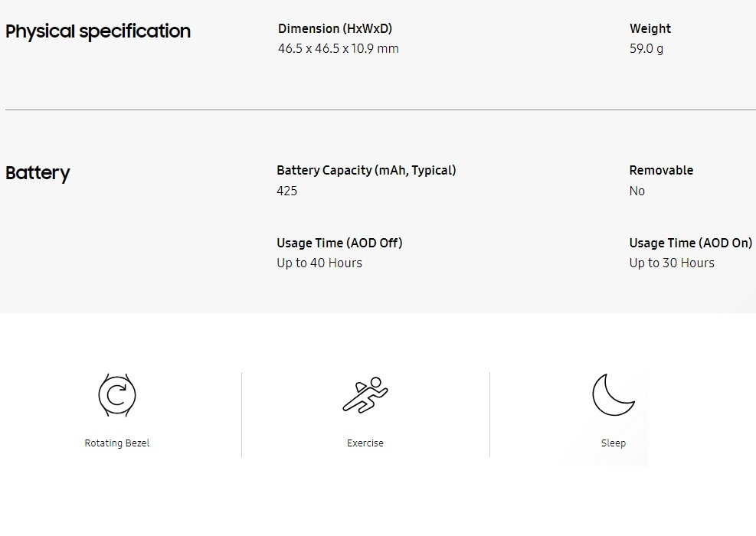Viewport: 756px width, 536px height.
Task: Select the 46.5 x 46.5 x 10.9 mm value
Action: (x=339, y=49)
